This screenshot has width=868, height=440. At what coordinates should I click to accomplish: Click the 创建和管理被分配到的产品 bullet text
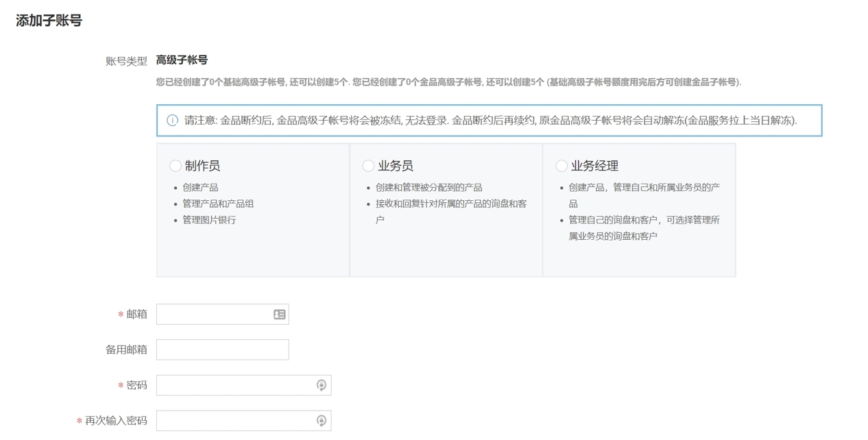(x=429, y=187)
